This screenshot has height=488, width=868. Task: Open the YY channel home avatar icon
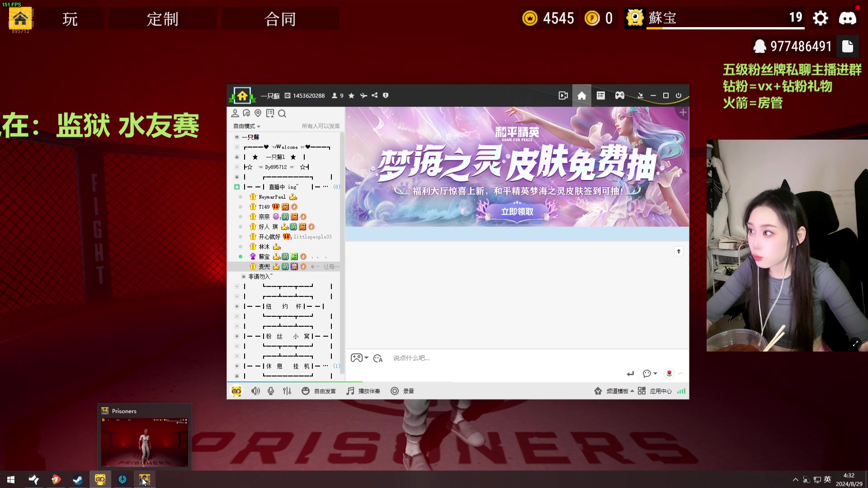242,95
